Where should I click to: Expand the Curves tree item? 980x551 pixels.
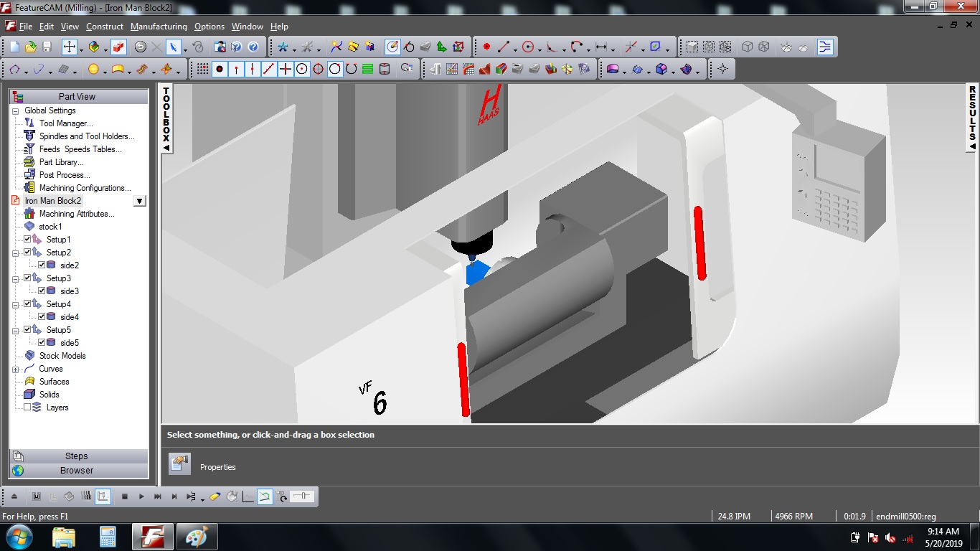coord(14,369)
